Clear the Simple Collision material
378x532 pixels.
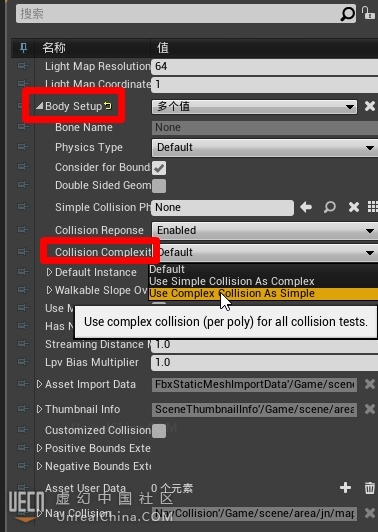coord(354,207)
